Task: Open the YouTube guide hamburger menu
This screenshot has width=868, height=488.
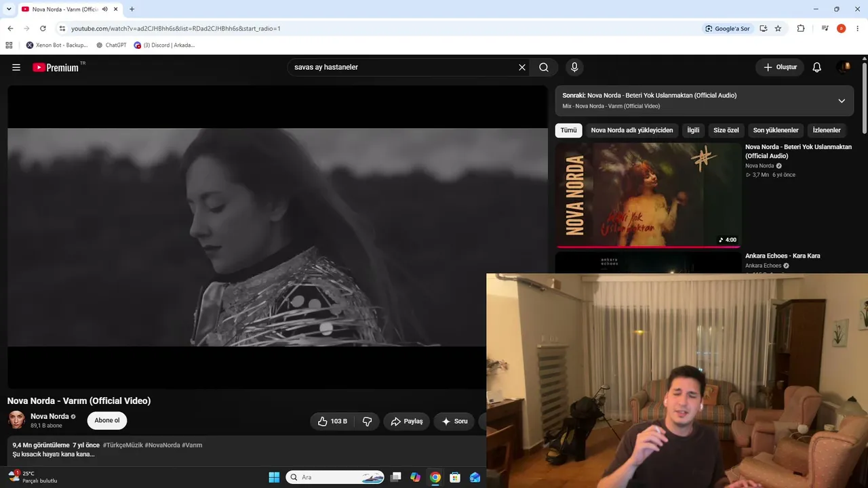Action: tap(16, 67)
